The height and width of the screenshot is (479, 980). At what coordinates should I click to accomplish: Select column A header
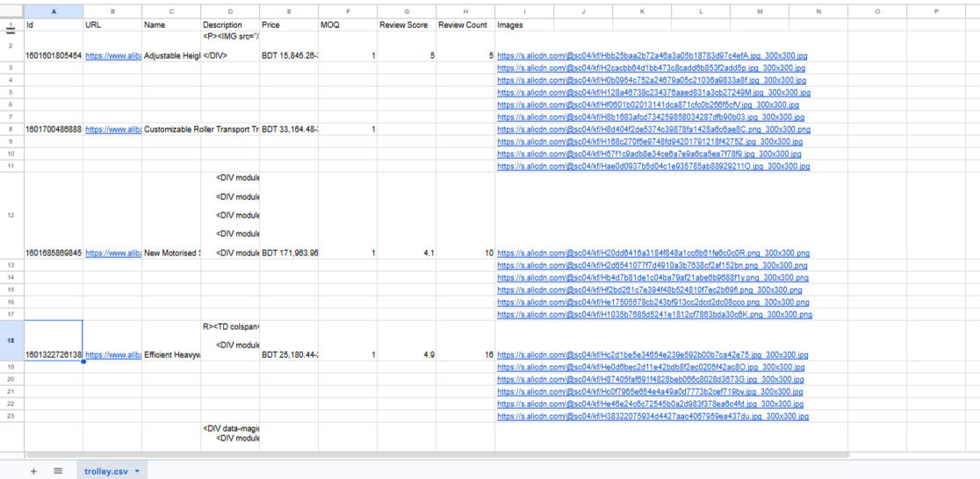(x=54, y=11)
